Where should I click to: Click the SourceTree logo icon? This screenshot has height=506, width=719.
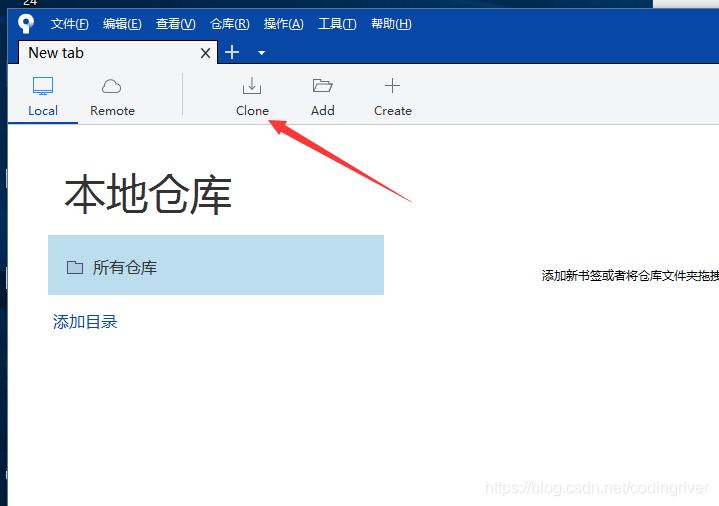(x=26, y=23)
